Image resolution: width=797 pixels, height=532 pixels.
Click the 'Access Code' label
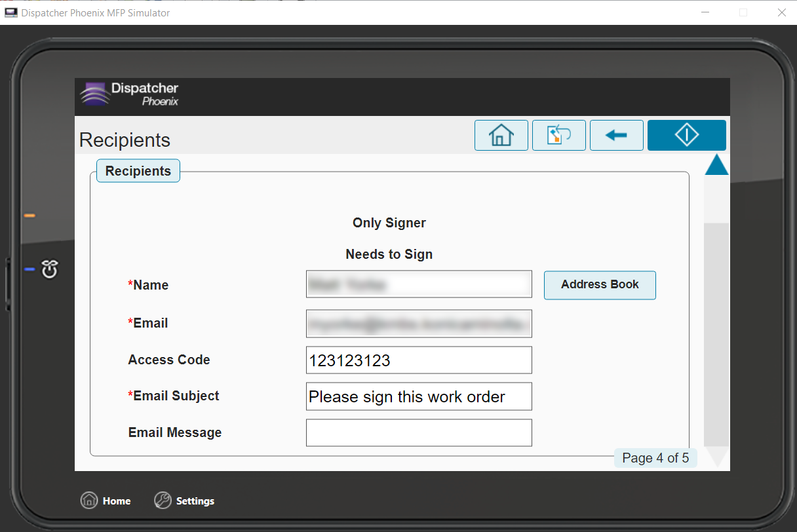pos(169,360)
